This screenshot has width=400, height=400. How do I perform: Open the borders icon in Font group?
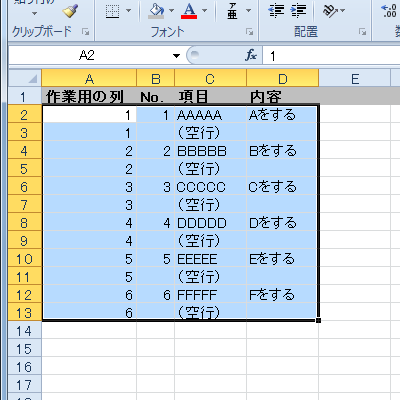pyautogui.click(x=112, y=11)
